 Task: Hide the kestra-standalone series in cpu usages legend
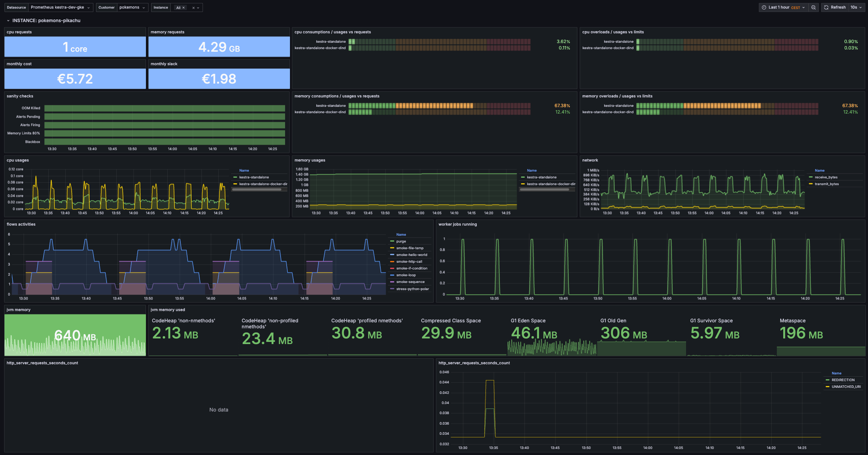254,177
